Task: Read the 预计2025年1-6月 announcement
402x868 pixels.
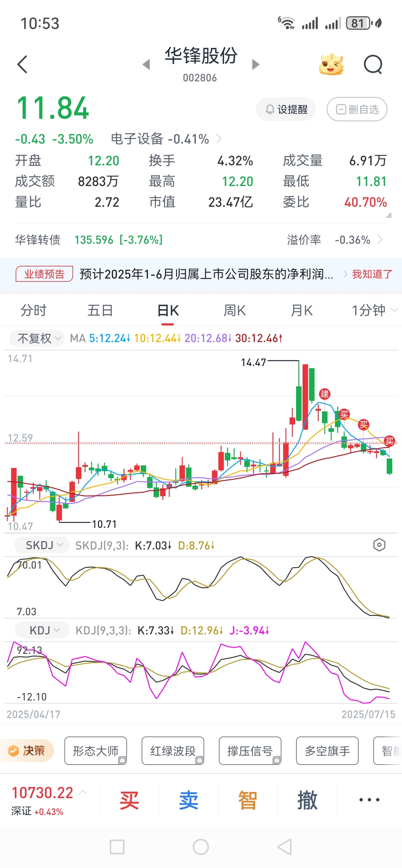Action: point(206,274)
